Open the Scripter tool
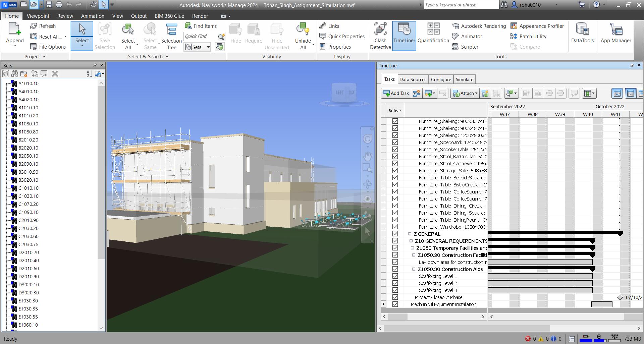The image size is (644, 344). [x=465, y=47]
